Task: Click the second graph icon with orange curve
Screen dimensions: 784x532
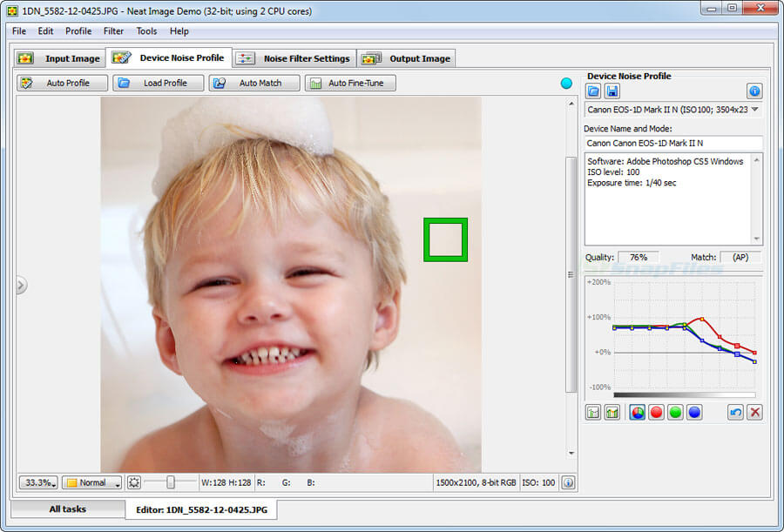Action: click(x=612, y=413)
